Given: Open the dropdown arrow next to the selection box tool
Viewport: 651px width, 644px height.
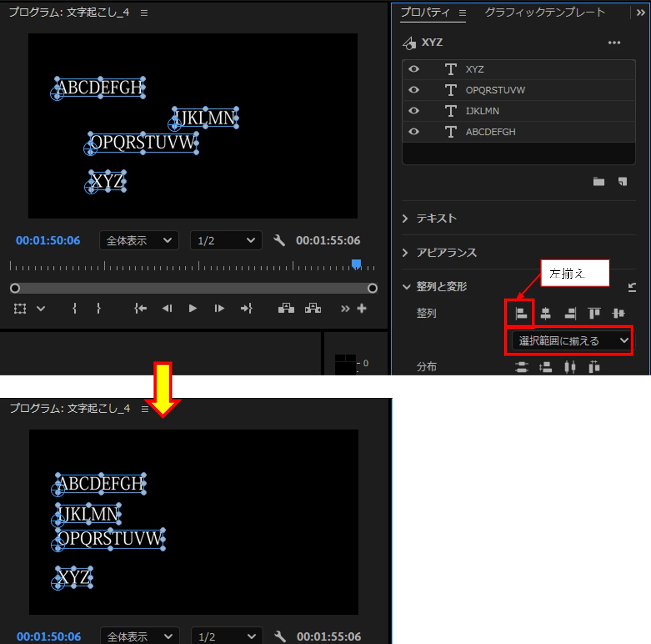Looking at the screenshot, I should click(41, 309).
